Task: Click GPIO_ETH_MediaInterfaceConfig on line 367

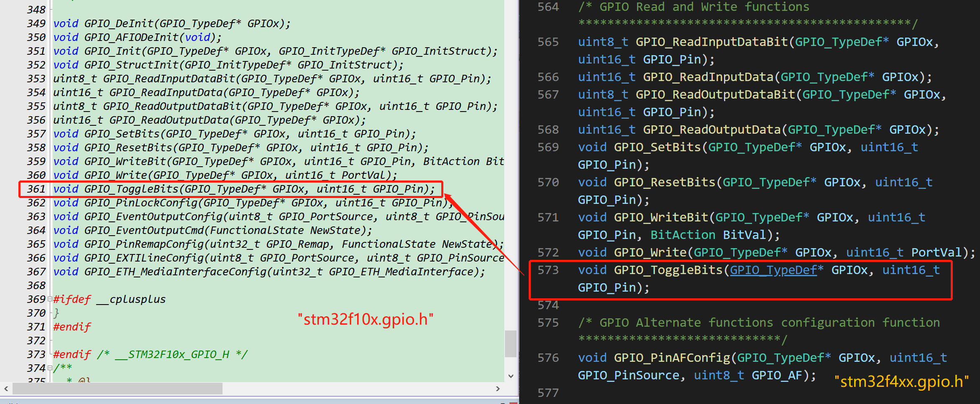Action: coord(176,272)
